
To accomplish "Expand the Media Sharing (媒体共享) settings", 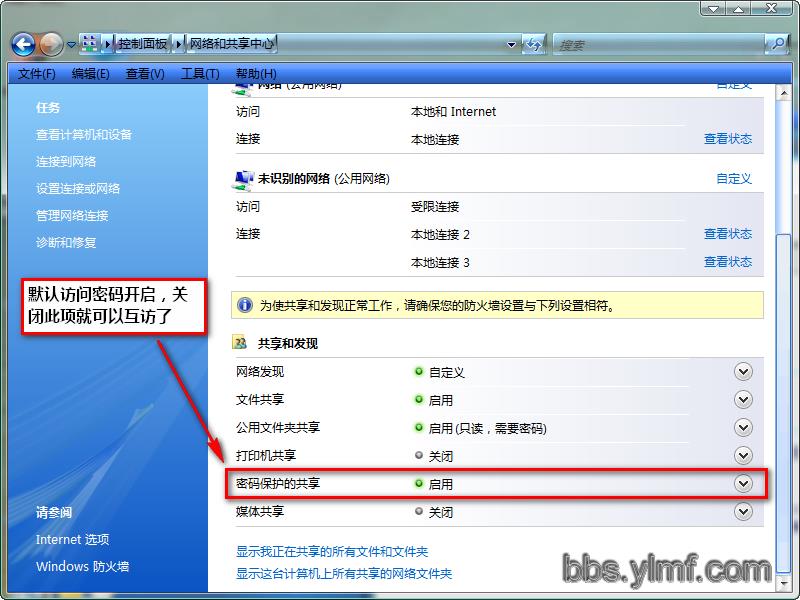I will click(743, 511).
